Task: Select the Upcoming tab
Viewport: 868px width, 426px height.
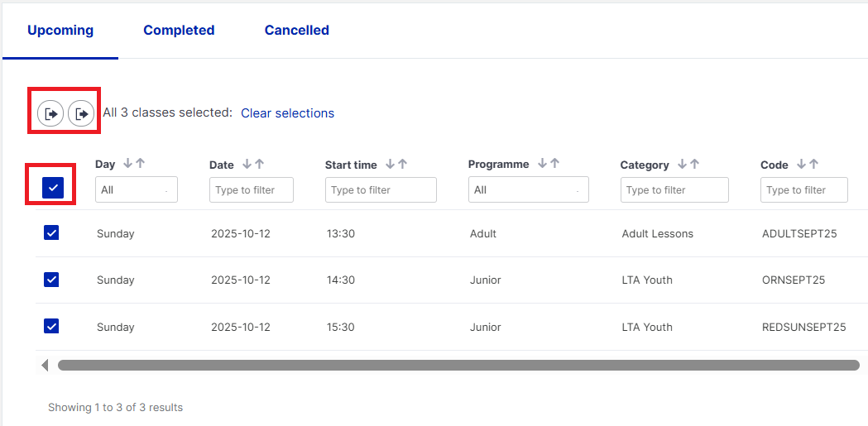Action: (60, 30)
